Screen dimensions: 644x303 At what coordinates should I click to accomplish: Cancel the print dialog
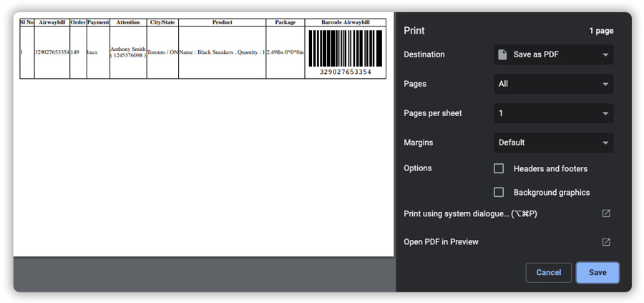(548, 273)
